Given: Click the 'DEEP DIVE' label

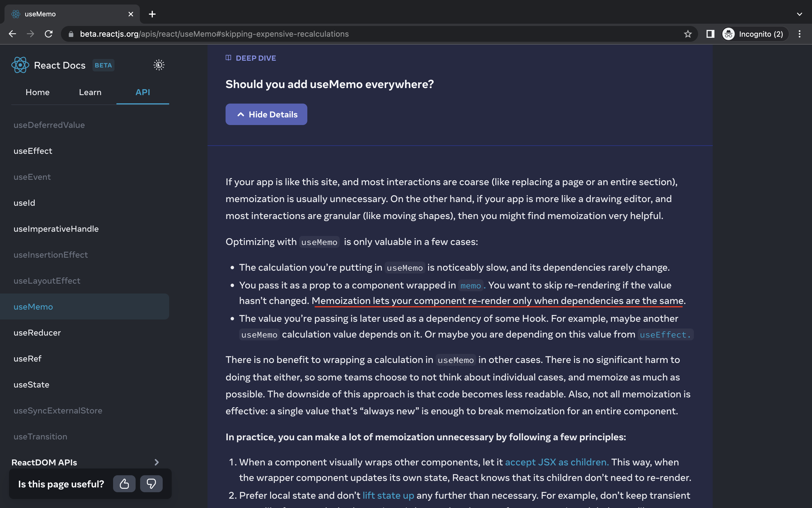Looking at the screenshot, I should tap(256, 58).
